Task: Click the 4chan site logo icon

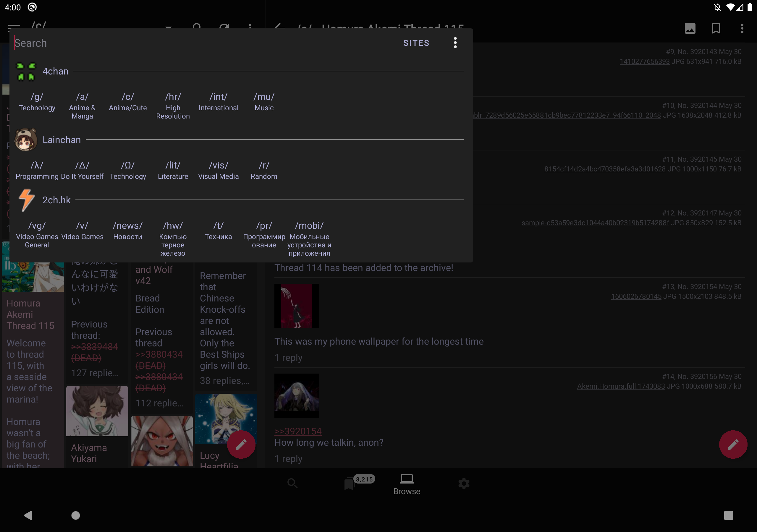Action: coord(26,71)
